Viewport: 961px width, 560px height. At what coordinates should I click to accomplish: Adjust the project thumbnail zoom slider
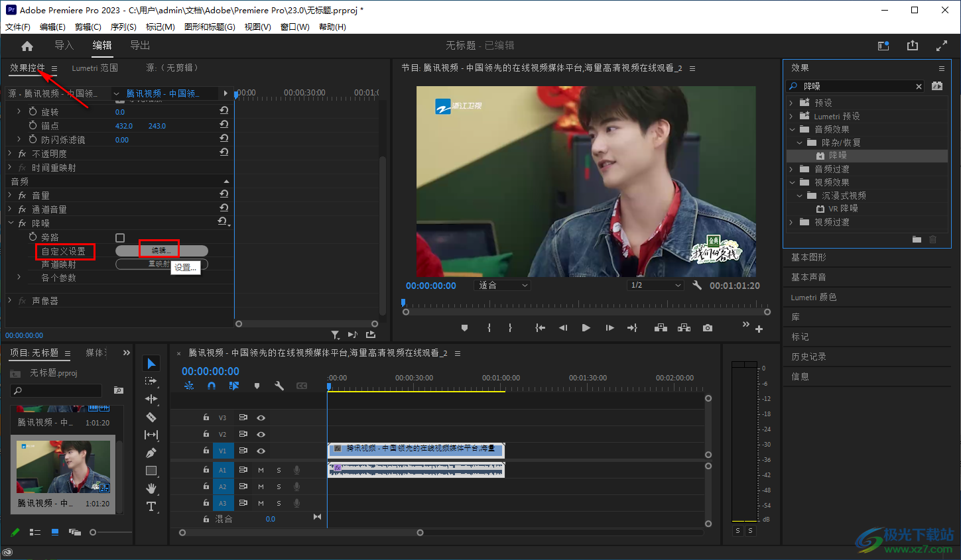(x=93, y=532)
